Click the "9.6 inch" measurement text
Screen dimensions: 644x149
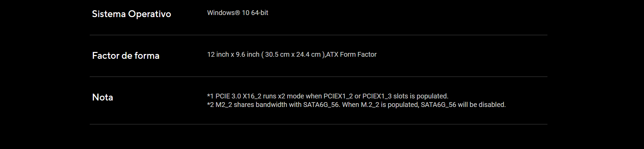click(248, 54)
